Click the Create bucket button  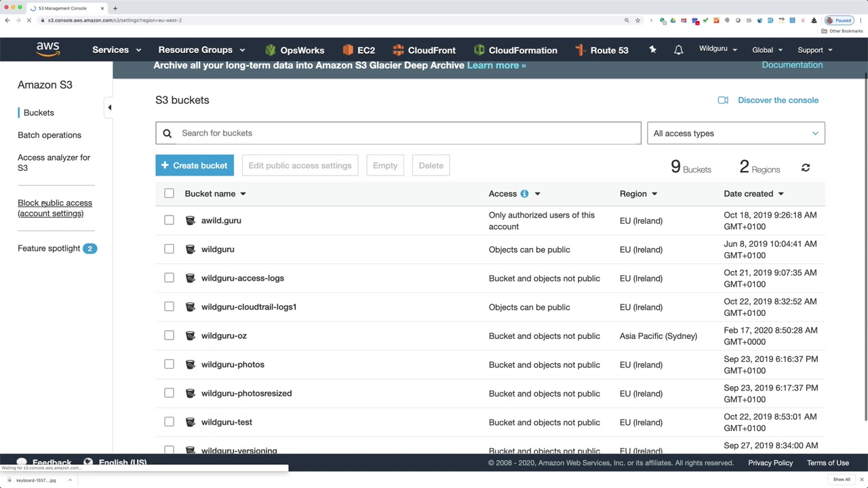click(195, 165)
